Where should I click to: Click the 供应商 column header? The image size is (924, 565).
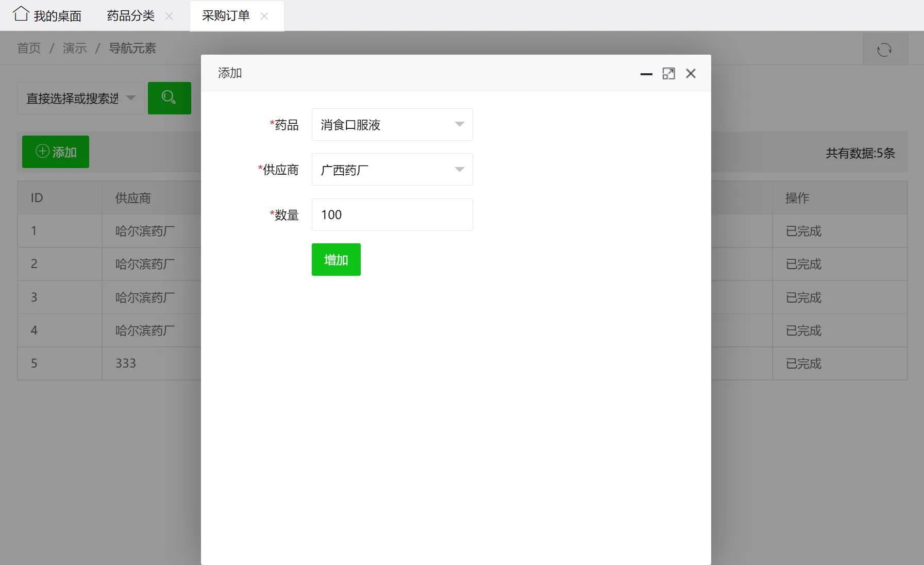coord(133,197)
